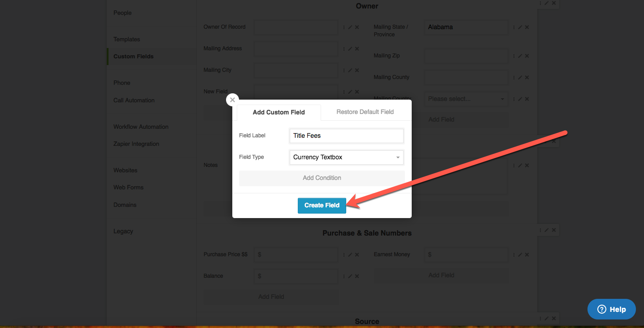
Task: Open Zapier Integration
Action: (x=136, y=144)
